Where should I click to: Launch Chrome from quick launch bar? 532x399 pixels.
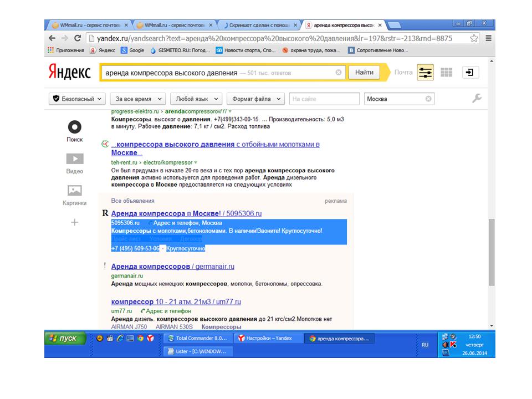point(140,338)
